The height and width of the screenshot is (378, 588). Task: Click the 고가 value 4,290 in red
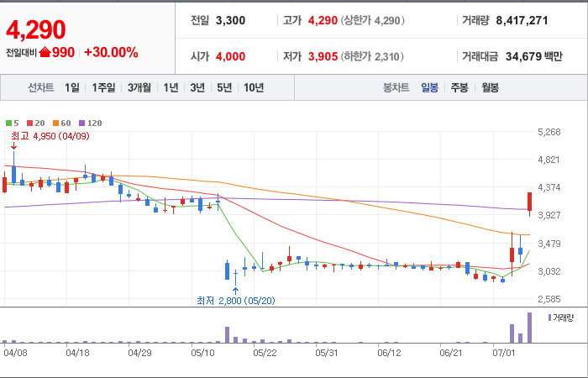point(323,20)
